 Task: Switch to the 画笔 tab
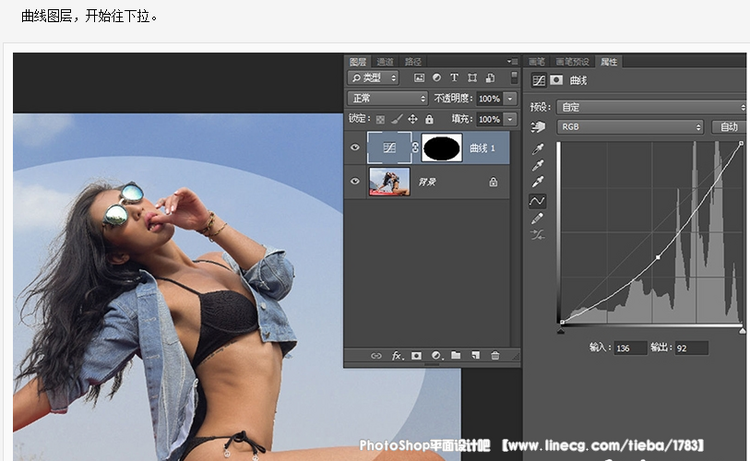tap(537, 62)
